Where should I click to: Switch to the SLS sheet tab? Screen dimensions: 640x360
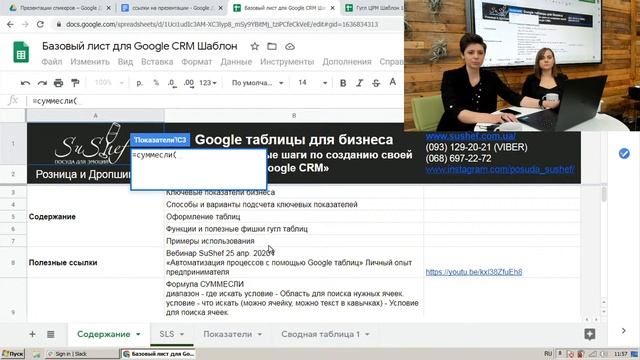click(x=167, y=334)
